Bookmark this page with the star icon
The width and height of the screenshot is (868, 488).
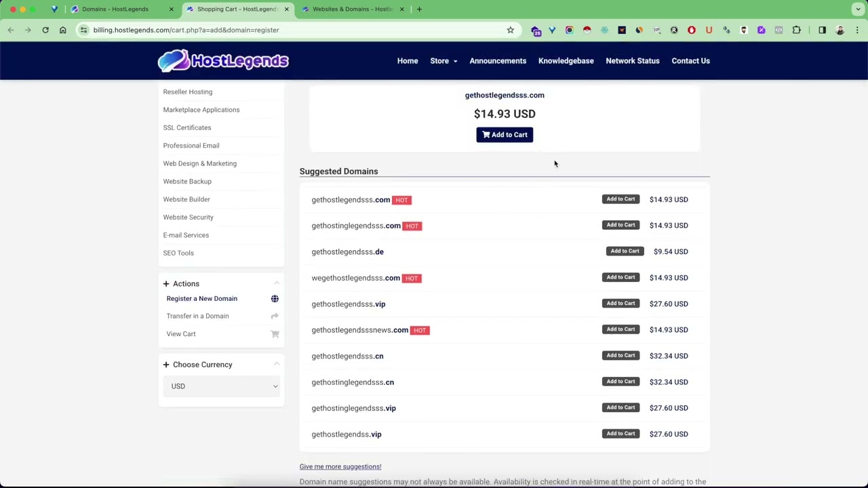click(510, 30)
